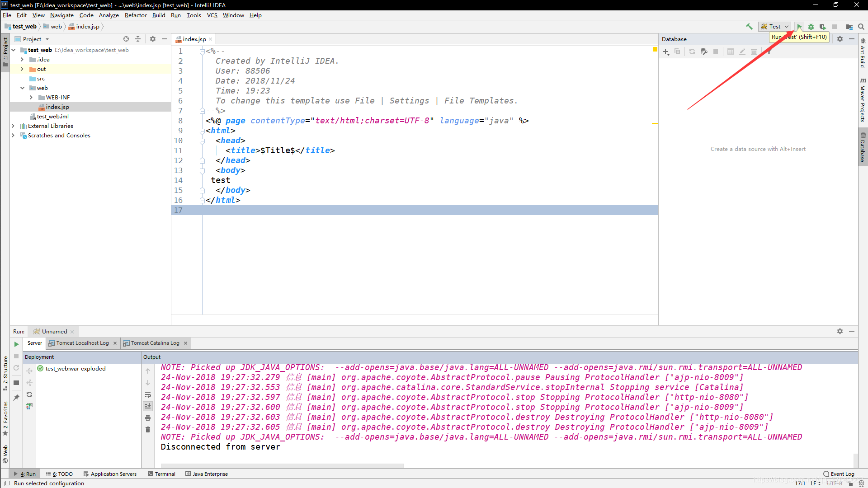Hide the Project tool window
868x488 pixels.
165,39
